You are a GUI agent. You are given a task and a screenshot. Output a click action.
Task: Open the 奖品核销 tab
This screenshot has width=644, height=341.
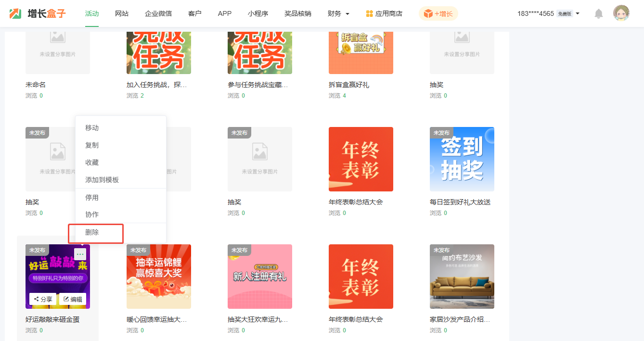click(x=298, y=13)
